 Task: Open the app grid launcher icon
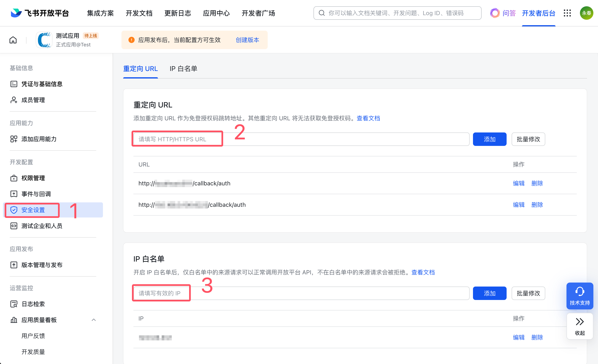coord(567,13)
